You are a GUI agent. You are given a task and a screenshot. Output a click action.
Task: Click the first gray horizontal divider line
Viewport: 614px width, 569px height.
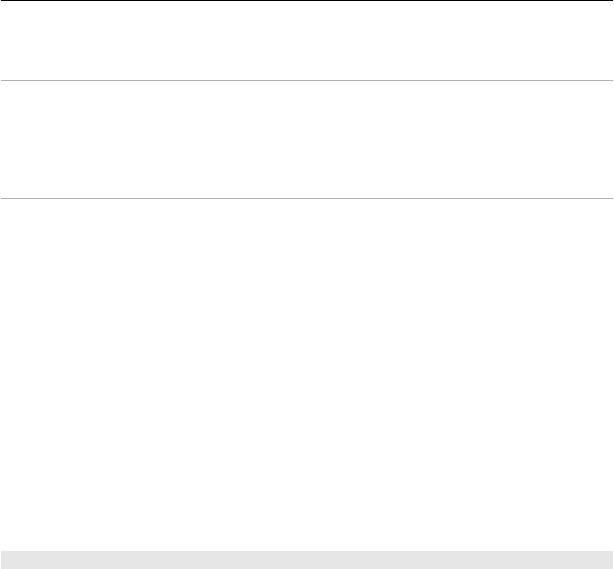[307, 82]
